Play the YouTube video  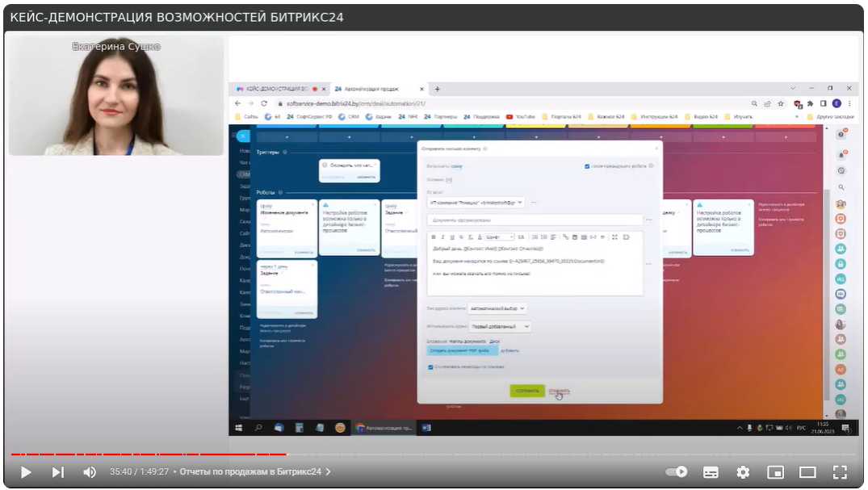coord(26,472)
